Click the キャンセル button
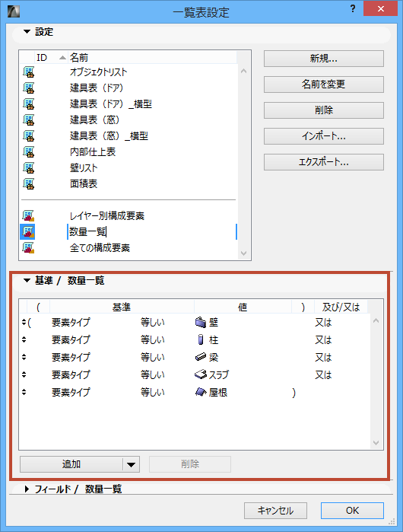This screenshot has width=403, height=532. 275,511
